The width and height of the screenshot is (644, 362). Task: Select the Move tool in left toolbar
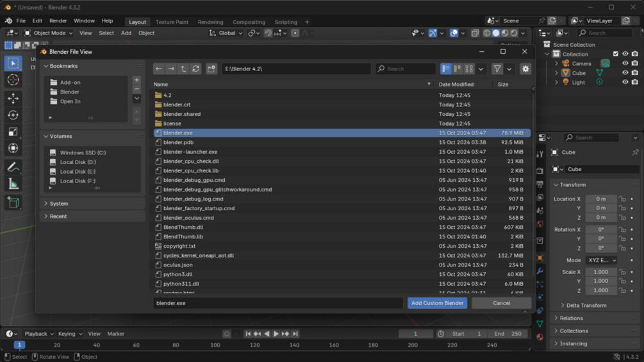click(x=13, y=98)
